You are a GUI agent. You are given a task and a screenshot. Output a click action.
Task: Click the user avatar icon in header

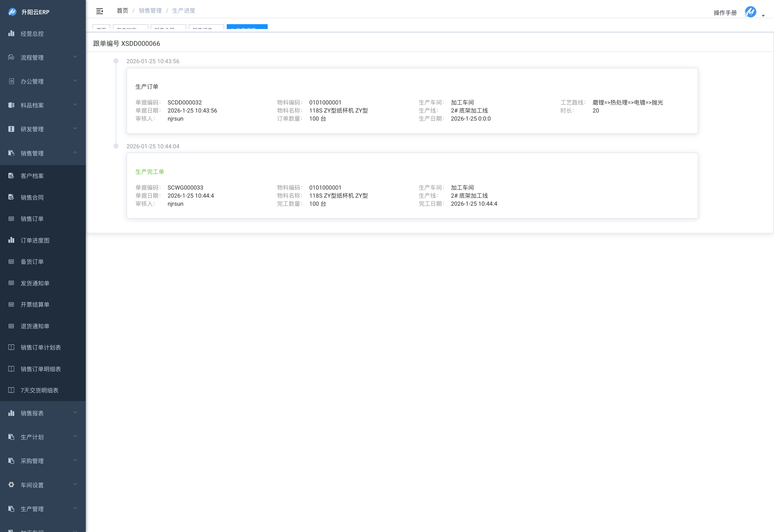[750, 12]
